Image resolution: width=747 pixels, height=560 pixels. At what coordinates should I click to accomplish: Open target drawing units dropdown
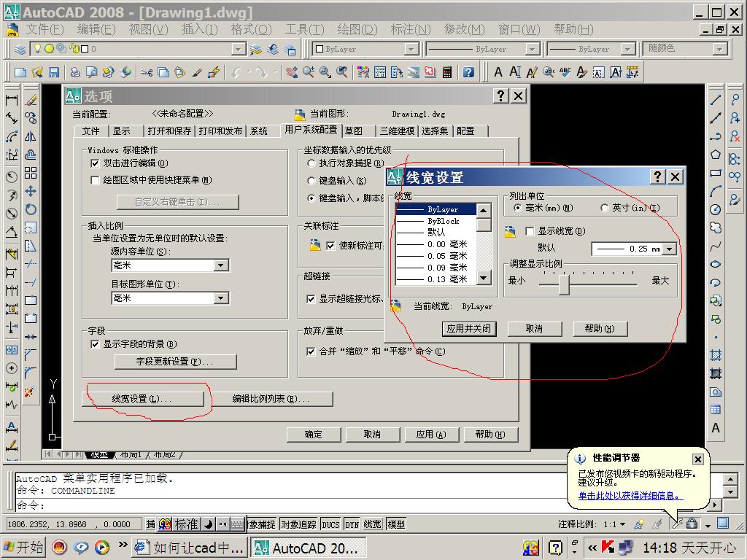pyautogui.click(x=220, y=298)
